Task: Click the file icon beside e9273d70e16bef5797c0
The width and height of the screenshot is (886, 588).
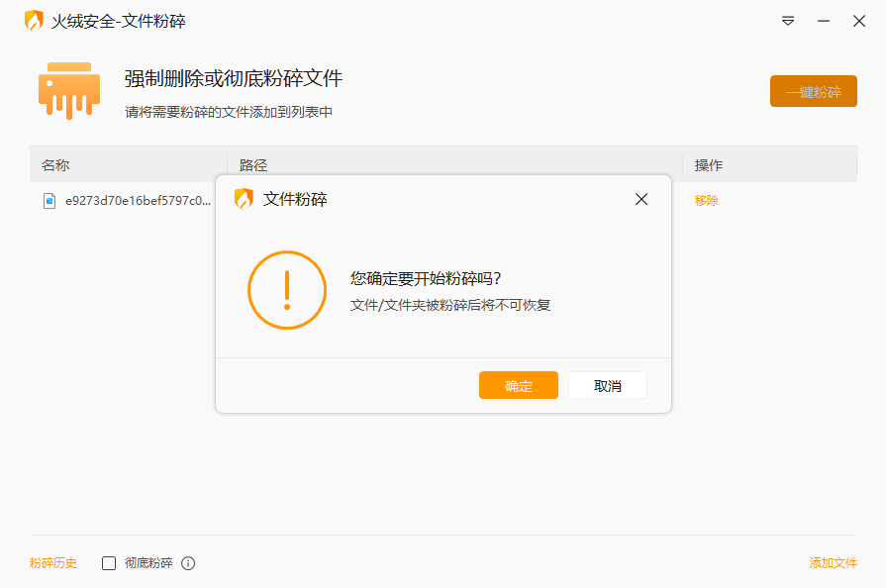Action: click(49, 201)
